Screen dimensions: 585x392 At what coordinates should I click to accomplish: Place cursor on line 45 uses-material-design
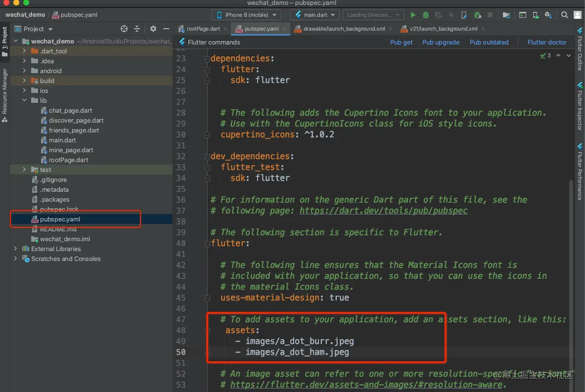(285, 297)
